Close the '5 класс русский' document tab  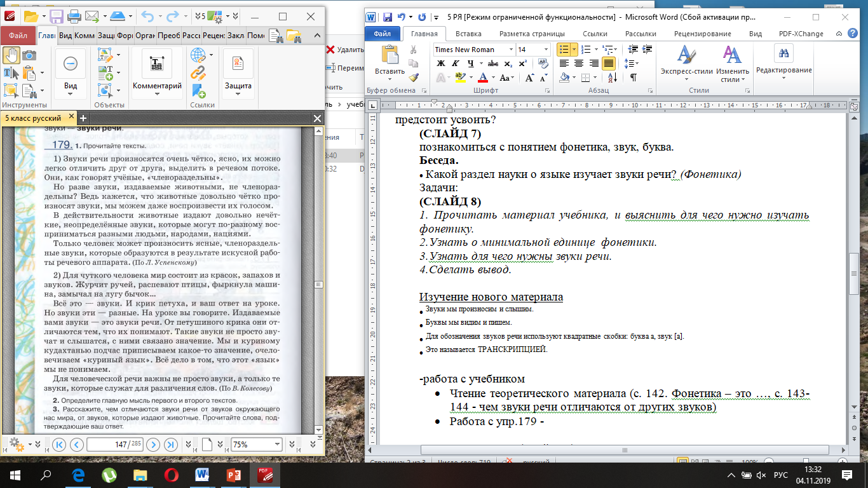(72, 117)
